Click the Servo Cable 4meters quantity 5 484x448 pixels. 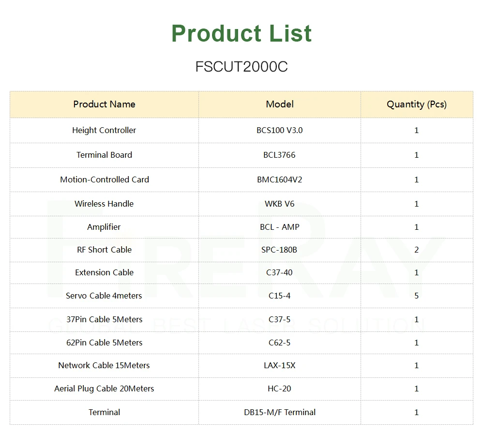(416, 296)
